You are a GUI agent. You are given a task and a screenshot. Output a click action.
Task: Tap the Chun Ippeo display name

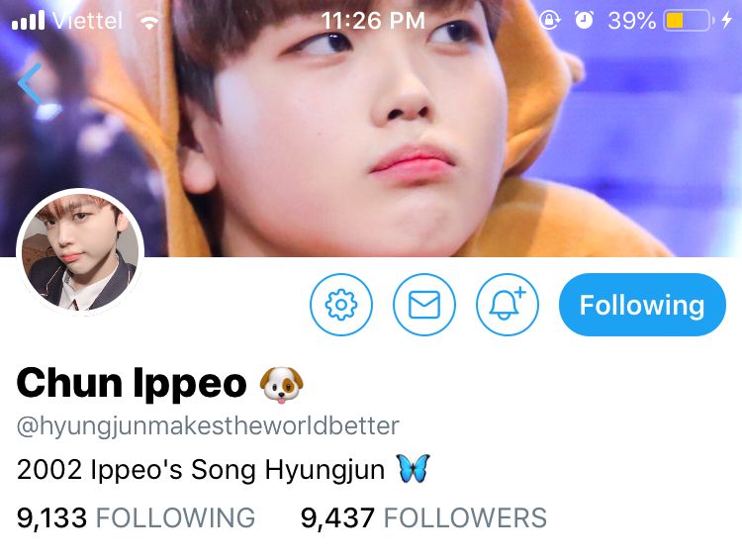pos(132,384)
